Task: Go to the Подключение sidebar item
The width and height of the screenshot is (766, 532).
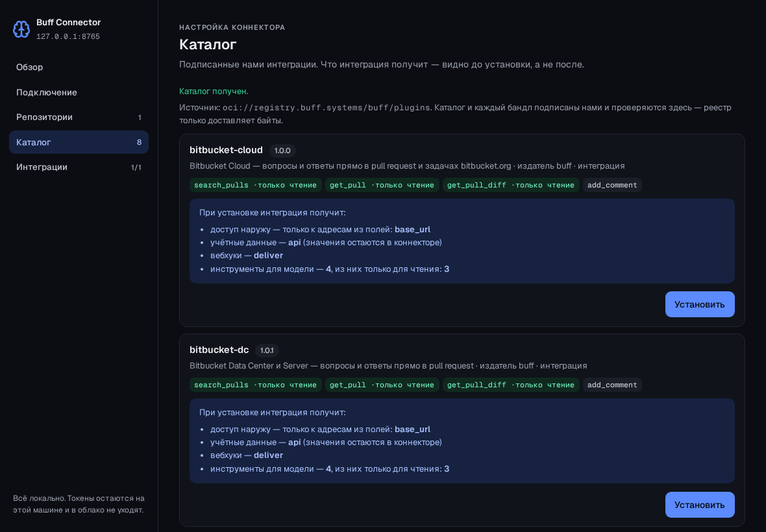Action: [x=79, y=92]
